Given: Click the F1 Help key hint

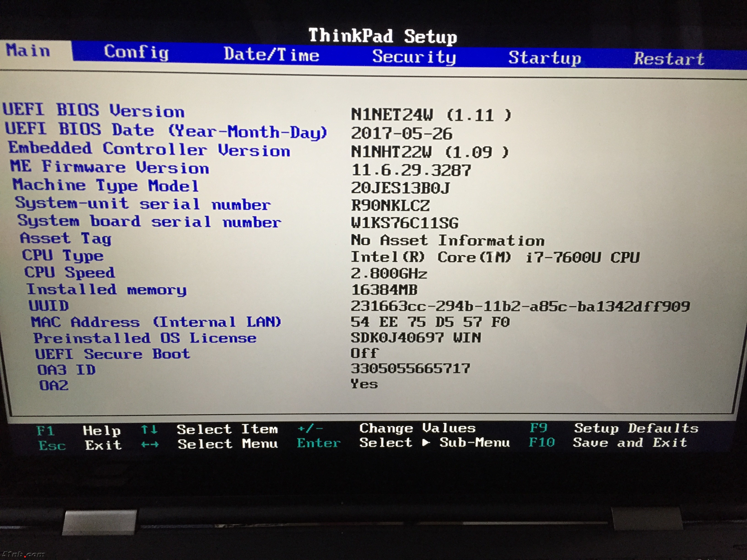Looking at the screenshot, I should click(x=46, y=431).
